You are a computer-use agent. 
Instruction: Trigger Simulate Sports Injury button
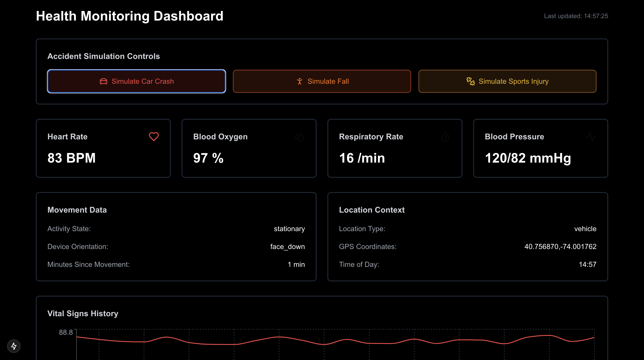(507, 81)
